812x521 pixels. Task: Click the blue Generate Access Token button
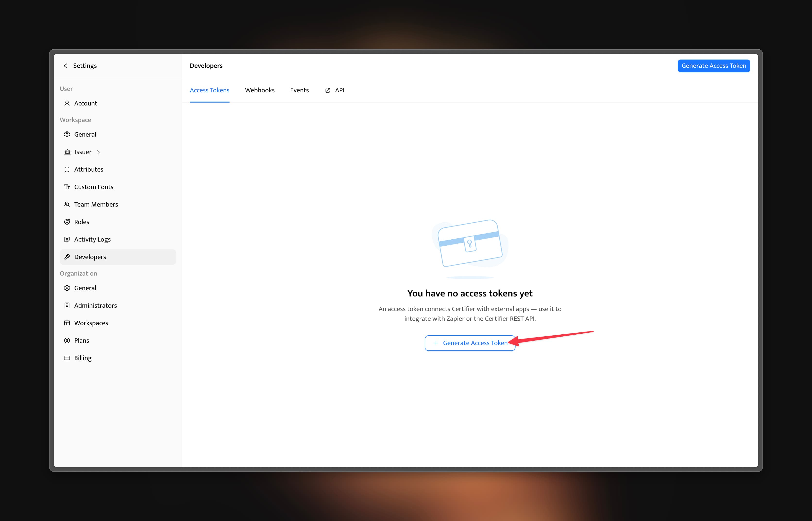pos(714,66)
